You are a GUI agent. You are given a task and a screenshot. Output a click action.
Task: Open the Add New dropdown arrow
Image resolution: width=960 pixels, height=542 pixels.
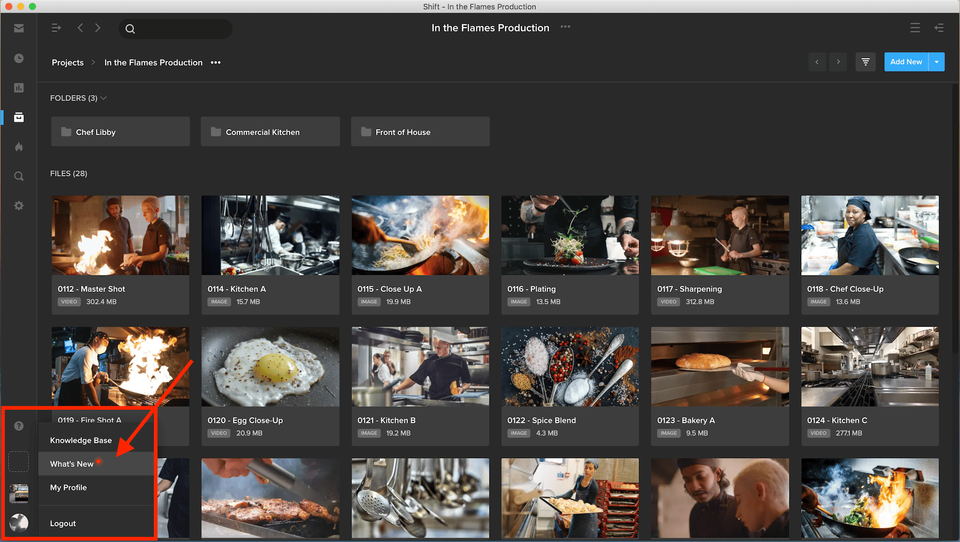[937, 62]
